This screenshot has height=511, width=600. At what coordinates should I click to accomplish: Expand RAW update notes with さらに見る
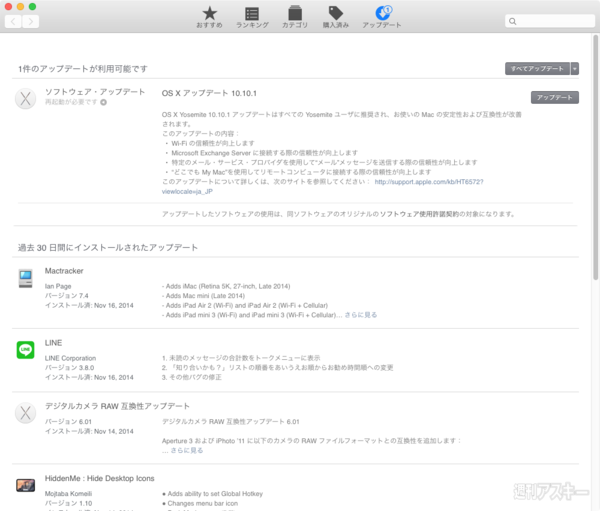(186, 451)
